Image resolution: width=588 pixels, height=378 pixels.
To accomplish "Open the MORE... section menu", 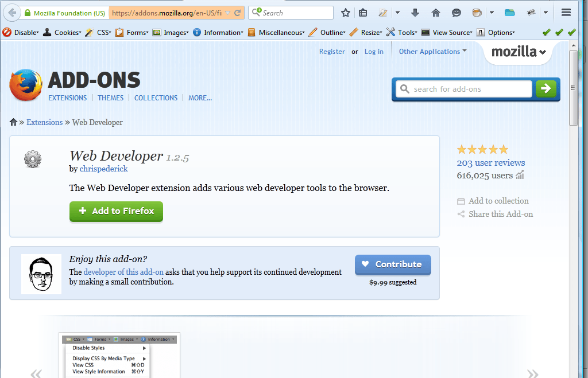I will (200, 98).
